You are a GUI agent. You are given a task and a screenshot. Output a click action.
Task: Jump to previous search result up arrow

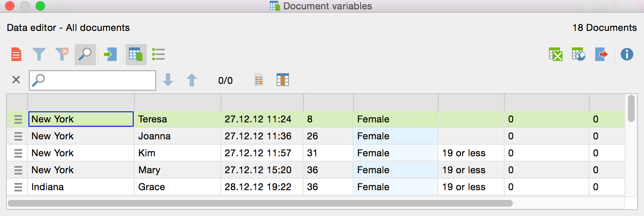192,80
